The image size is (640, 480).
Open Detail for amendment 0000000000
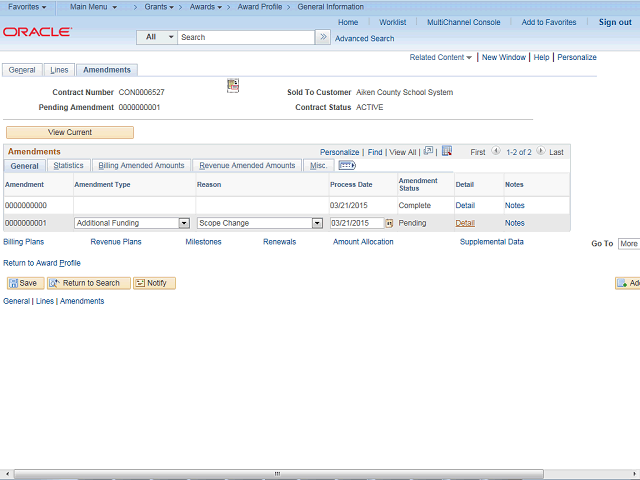pos(465,205)
